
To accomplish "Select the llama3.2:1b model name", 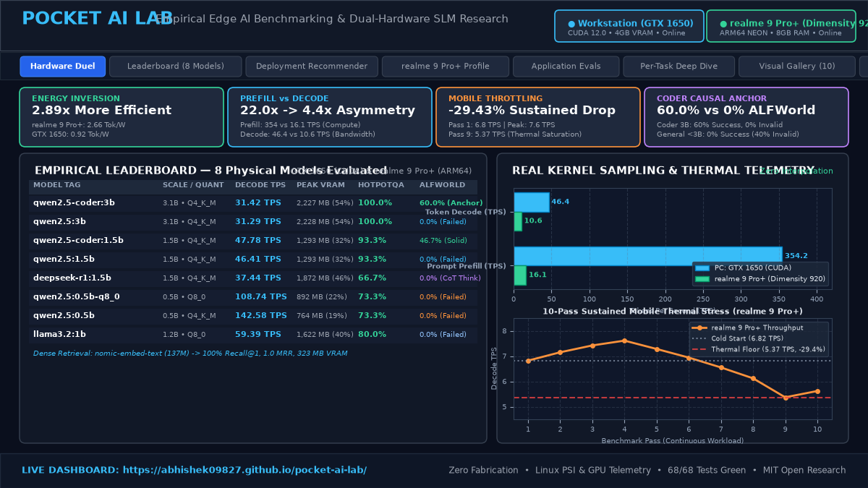I will 59,335.
